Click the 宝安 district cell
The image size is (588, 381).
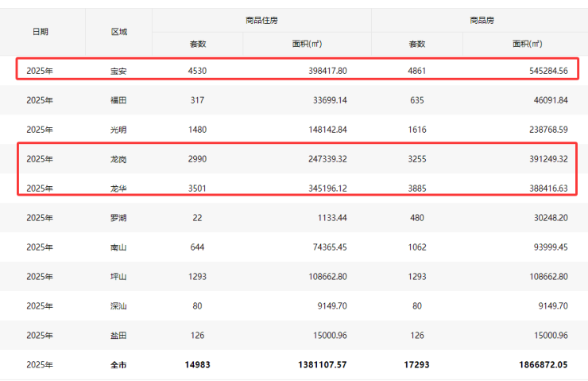118,71
